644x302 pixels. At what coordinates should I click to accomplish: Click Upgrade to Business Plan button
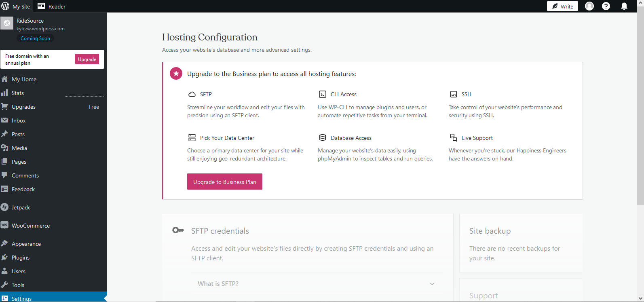(224, 182)
